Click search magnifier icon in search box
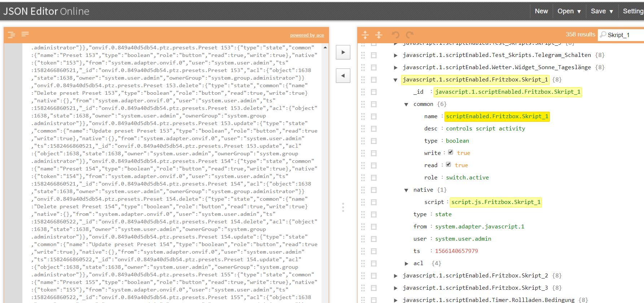Image resolution: width=644 pixels, height=303 pixels. point(603,35)
